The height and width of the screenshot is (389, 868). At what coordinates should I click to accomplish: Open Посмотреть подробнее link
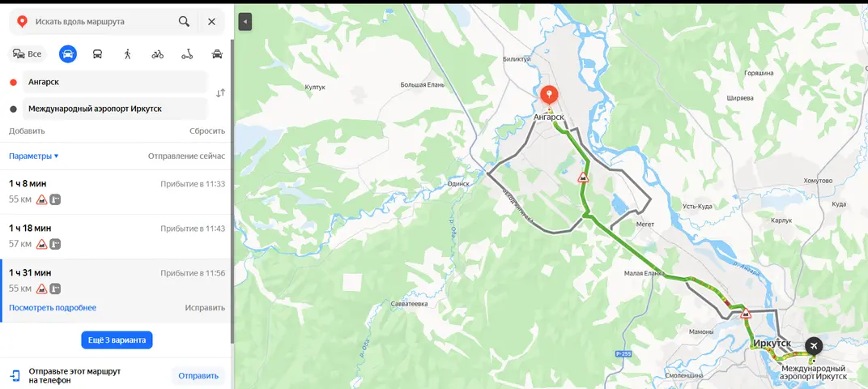[x=53, y=307]
